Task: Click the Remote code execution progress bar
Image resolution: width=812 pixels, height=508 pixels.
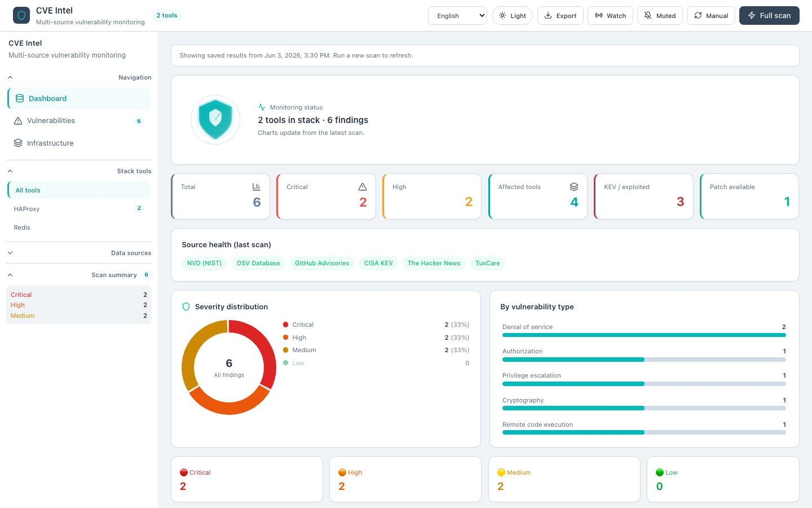Action: pos(644,432)
